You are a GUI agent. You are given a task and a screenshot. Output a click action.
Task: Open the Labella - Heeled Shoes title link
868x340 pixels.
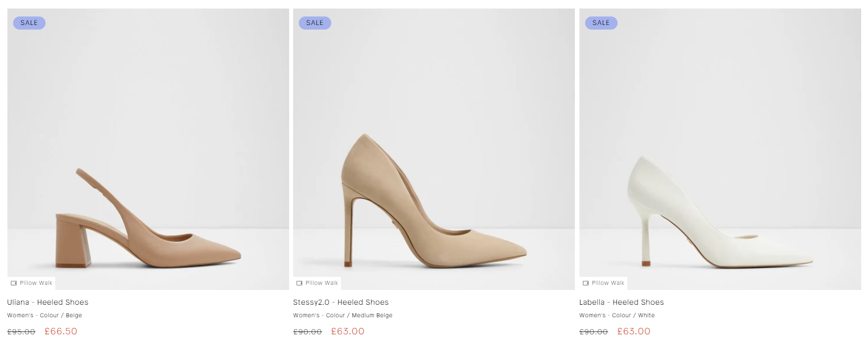click(622, 302)
